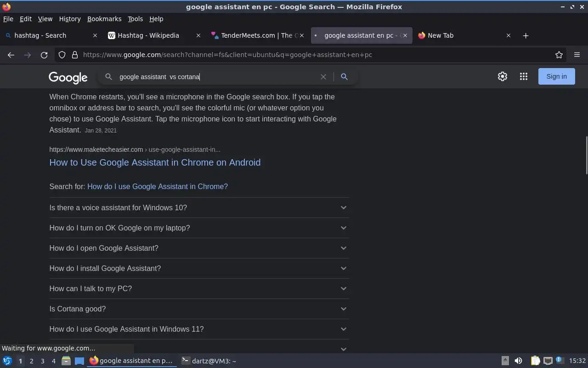Close the hashtag - Search tab

click(95, 35)
